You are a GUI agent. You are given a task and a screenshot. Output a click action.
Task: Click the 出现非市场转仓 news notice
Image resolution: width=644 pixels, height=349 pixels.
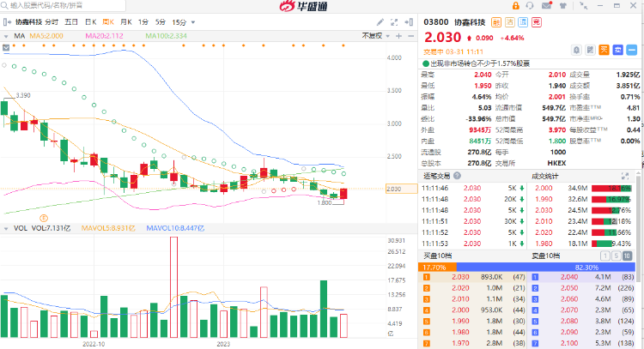click(480, 63)
